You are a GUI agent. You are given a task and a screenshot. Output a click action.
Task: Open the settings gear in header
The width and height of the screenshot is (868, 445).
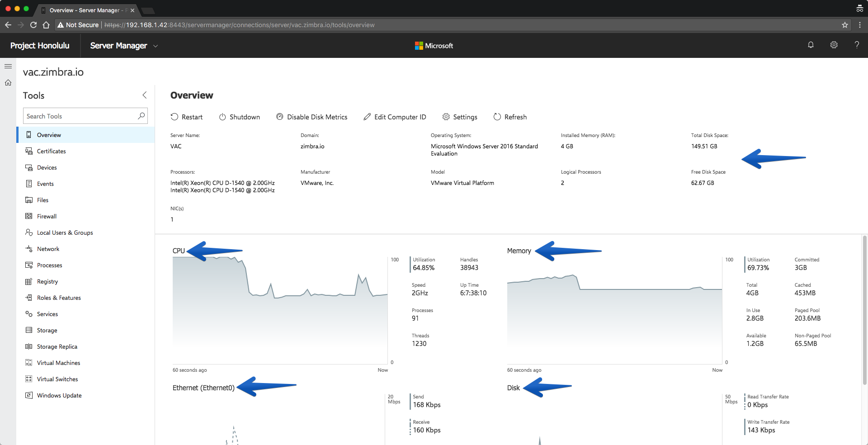pos(834,45)
